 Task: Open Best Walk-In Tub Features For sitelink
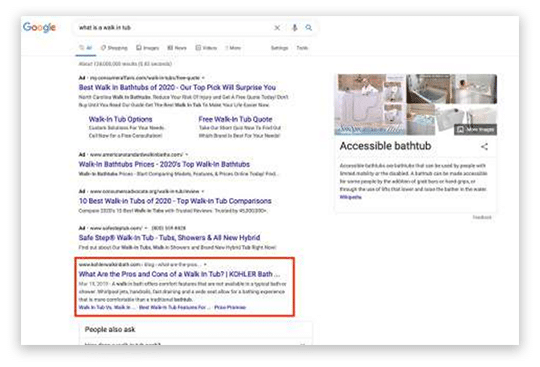pyautogui.click(x=174, y=307)
